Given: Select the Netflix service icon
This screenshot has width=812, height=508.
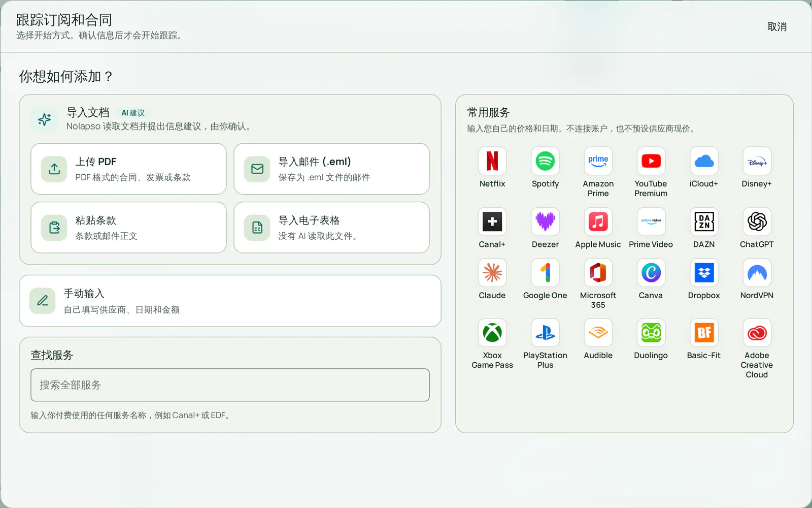Looking at the screenshot, I should pos(492,161).
